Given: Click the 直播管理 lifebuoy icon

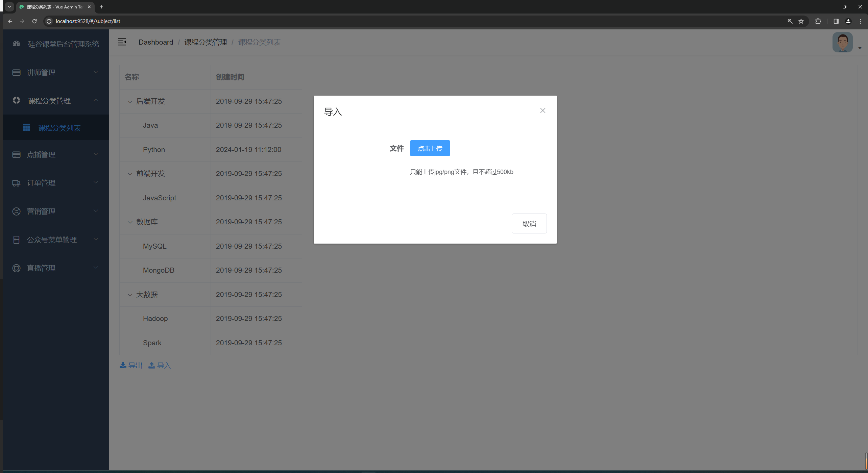Looking at the screenshot, I should pos(16,268).
